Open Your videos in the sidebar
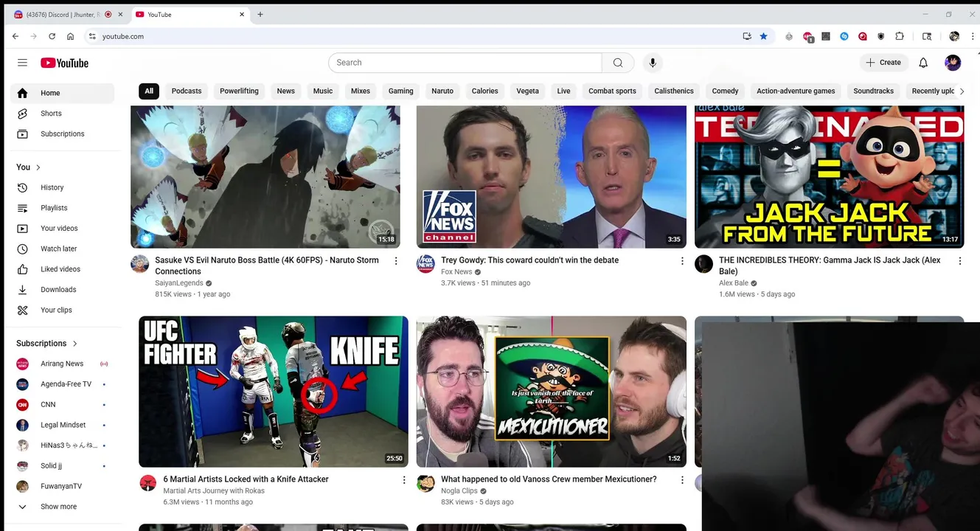The image size is (980, 531). [x=63, y=229]
